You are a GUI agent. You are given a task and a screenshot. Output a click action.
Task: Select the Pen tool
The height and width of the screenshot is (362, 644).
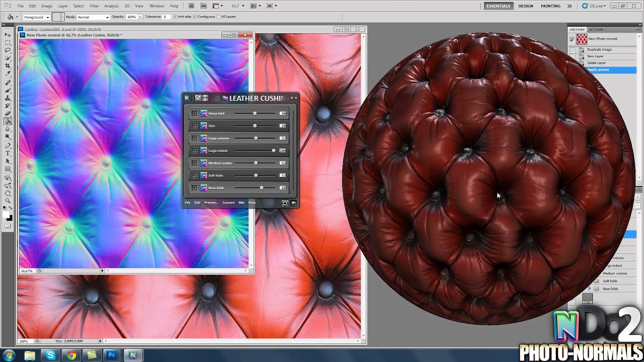point(8,146)
